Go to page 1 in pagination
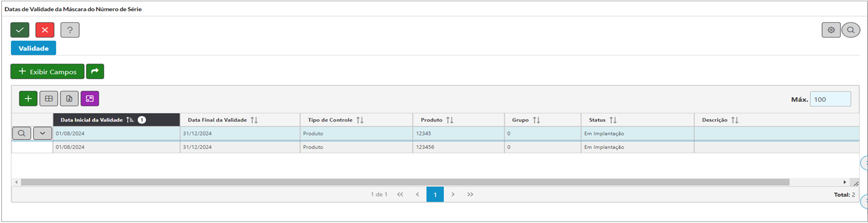868x223 pixels. point(435,195)
